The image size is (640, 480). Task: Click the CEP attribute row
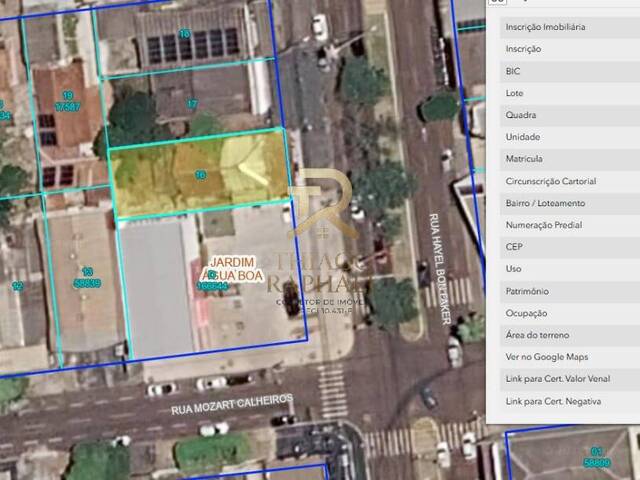(570, 247)
